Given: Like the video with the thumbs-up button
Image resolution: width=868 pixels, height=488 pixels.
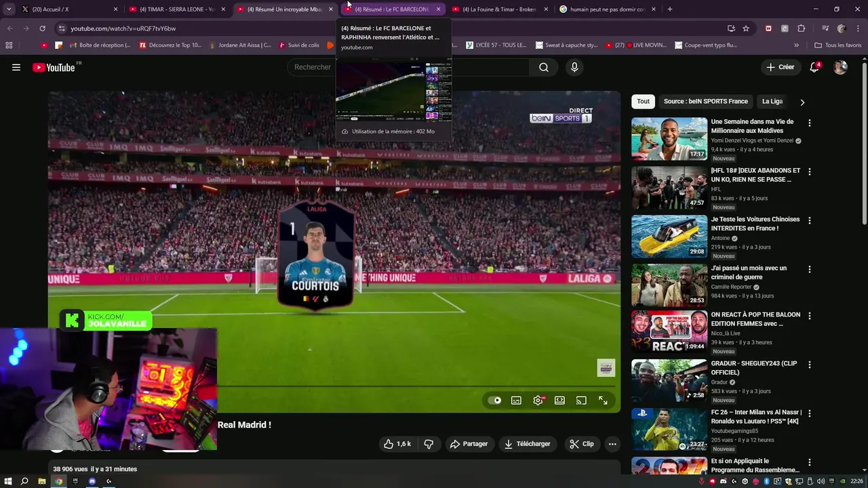Looking at the screenshot, I should pos(397,444).
